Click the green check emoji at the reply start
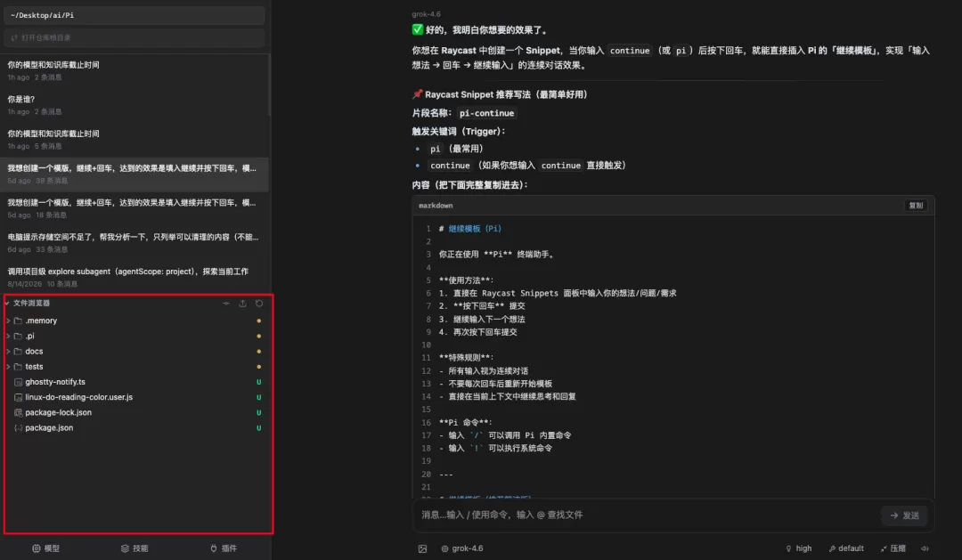This screenshot has height=560, width=962. pyautogui.click(x=417, y=29)
